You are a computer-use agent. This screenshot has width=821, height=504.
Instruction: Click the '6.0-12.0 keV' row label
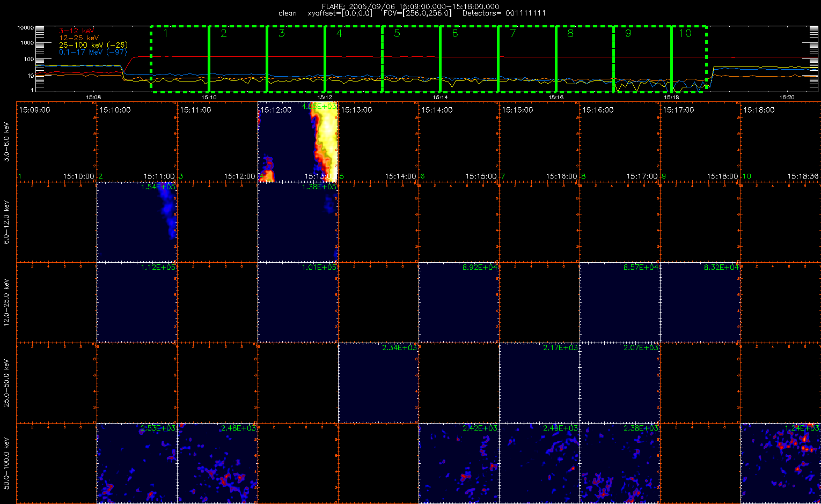coord(6,223)
